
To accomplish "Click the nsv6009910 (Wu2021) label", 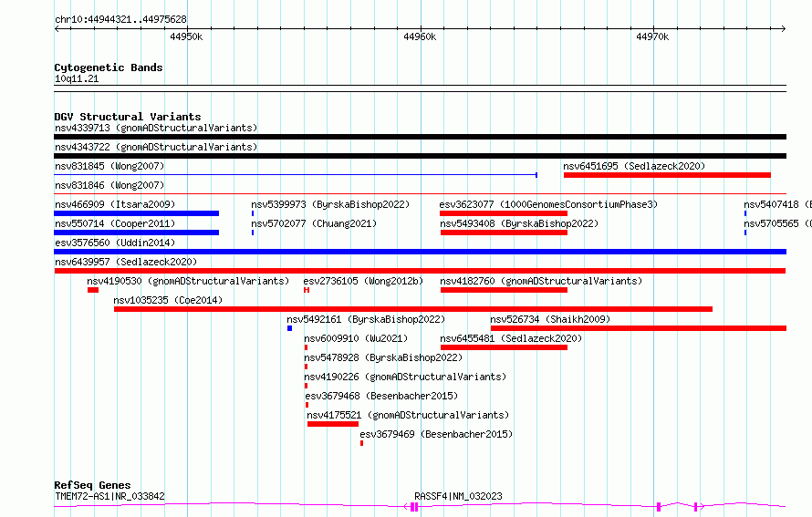I will click(356, 338).
